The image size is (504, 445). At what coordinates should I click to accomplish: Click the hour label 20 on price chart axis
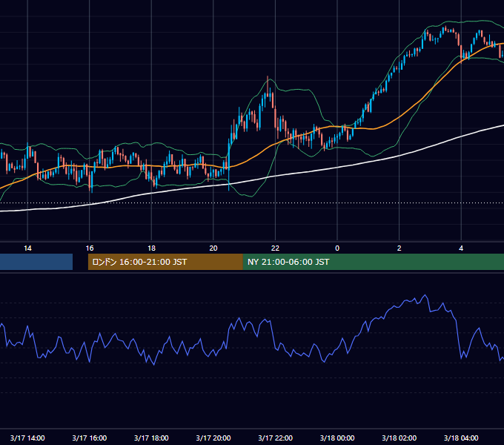point(213,248)
